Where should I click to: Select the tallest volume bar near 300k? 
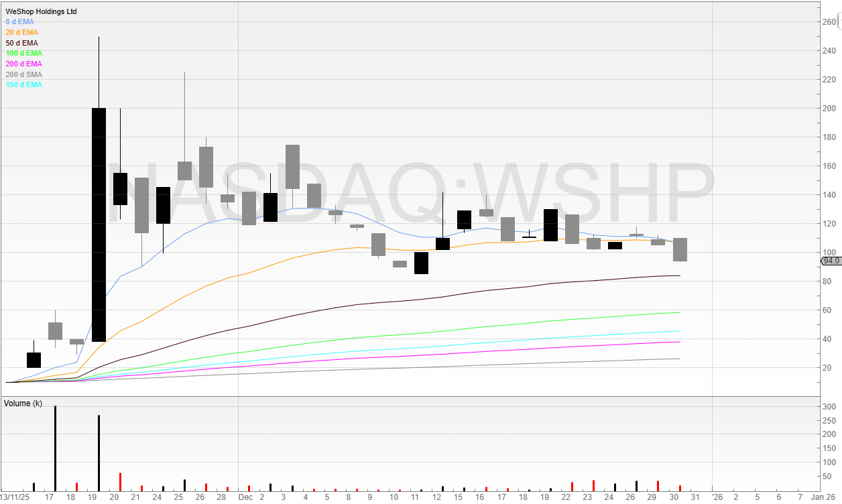[55, 448]
